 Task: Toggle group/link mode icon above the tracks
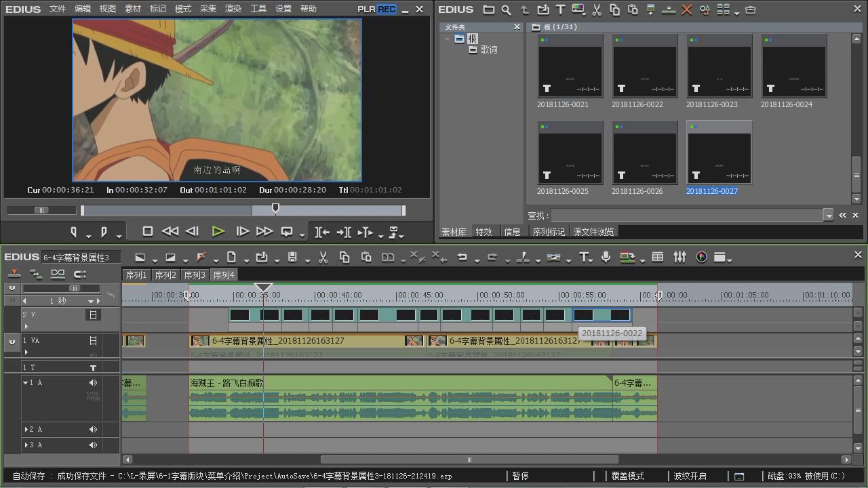click(58, 274)
